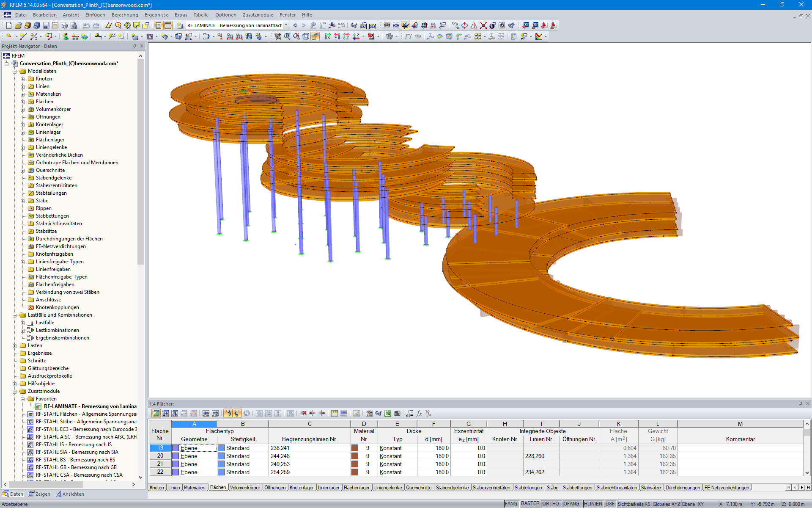Click the Standard stiffness swatch in row 21
Image resolution: width=812 pixels, height=508 pixels.
(221, 464)
